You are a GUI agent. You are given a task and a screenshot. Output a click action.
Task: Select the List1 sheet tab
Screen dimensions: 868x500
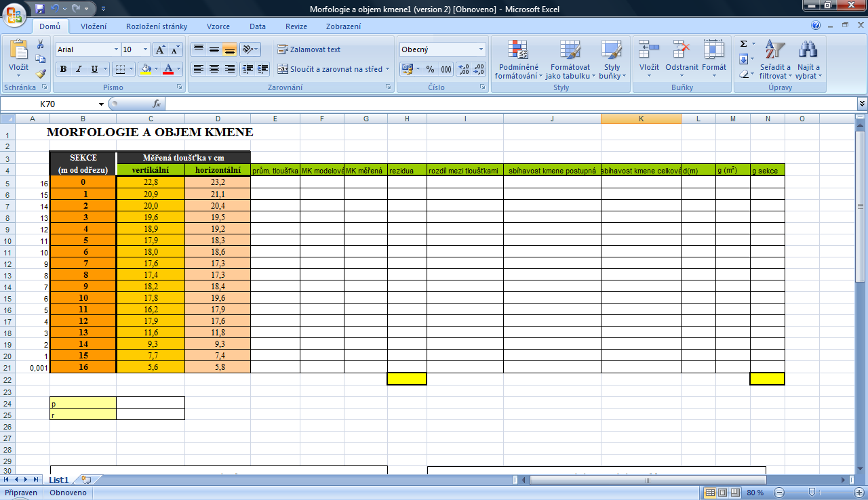[59, 480]
